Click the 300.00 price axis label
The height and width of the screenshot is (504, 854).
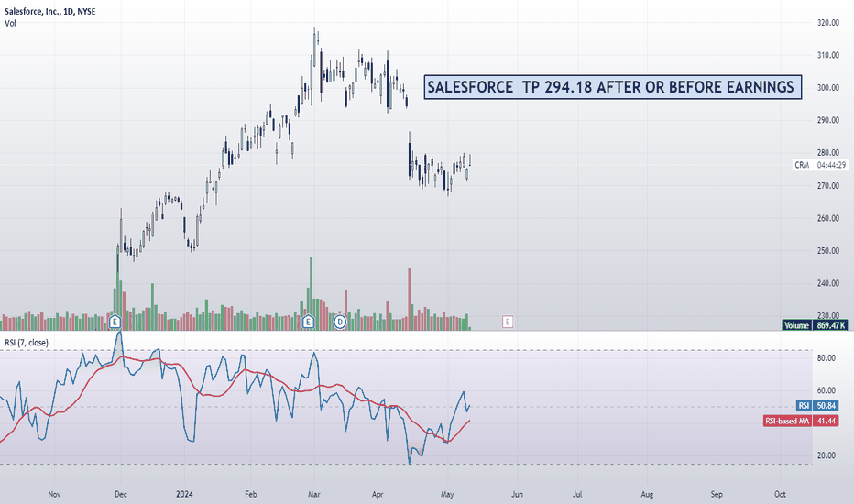827,88
